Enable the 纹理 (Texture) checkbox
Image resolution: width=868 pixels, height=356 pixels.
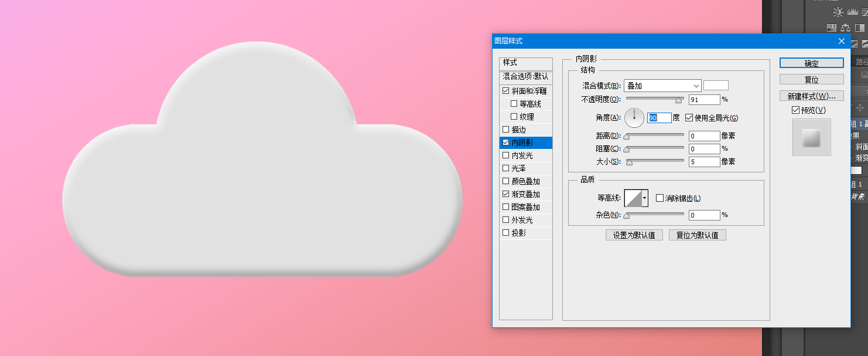pos(514,117)
